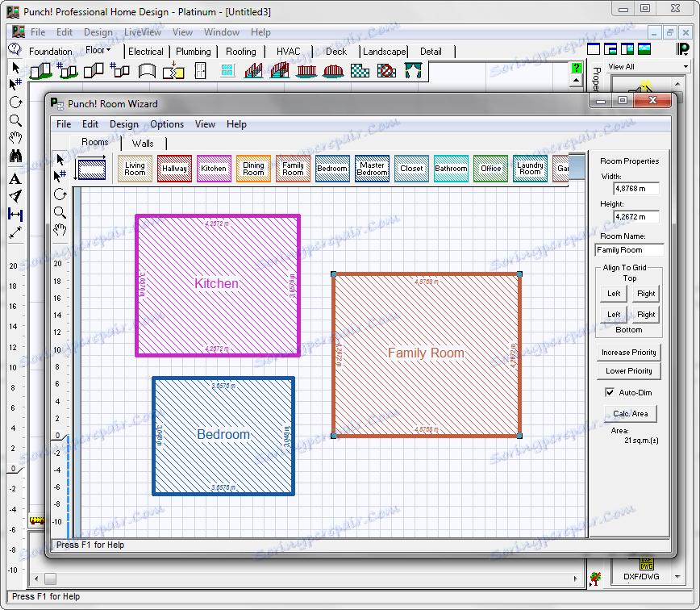700x610 pixels.
Task: Select the custom room rectangle tool
Action: coord(91,169)
